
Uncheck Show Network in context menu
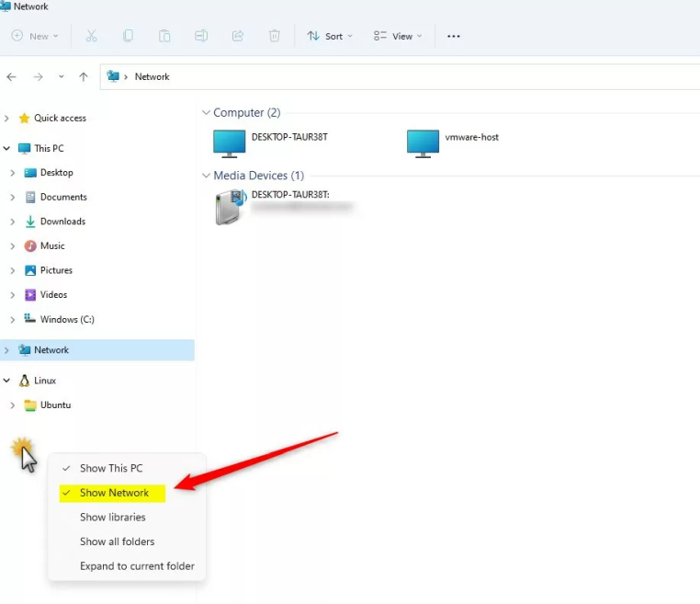pyautogui.click(x=114, y=493)
